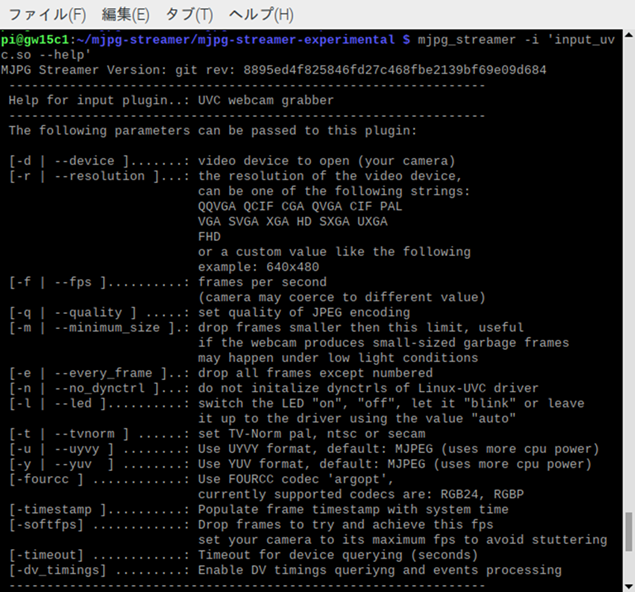
Task: Click the '--quality' option text
Action: tap(89, 312)
